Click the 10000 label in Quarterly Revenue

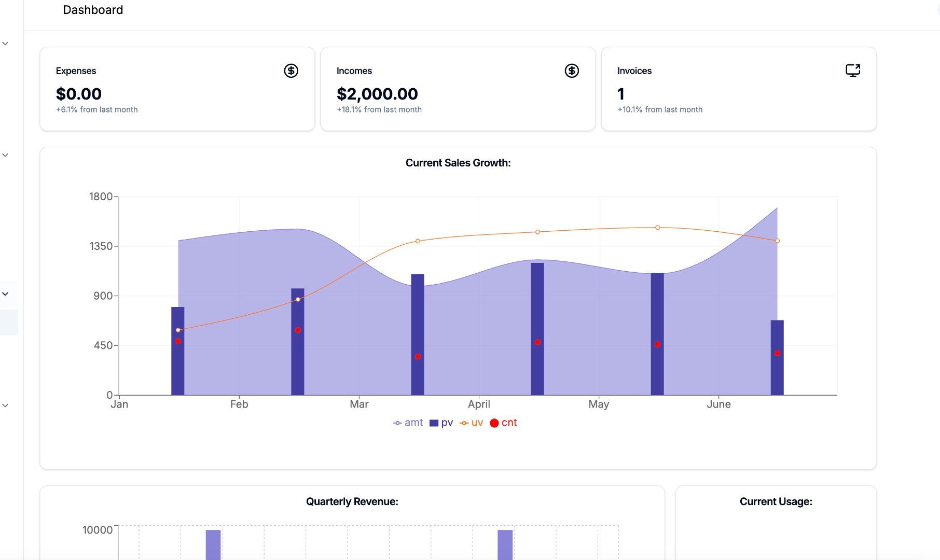click(98, 530)
